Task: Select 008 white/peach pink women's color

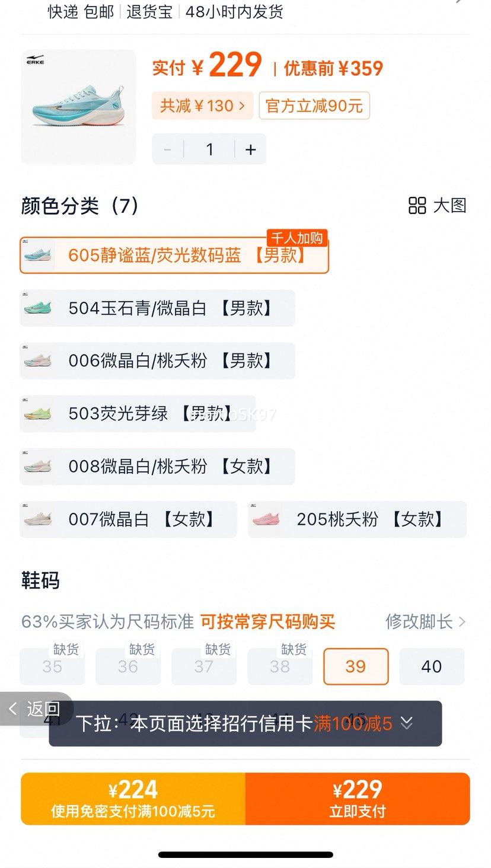Action: [x=157, y=466]
